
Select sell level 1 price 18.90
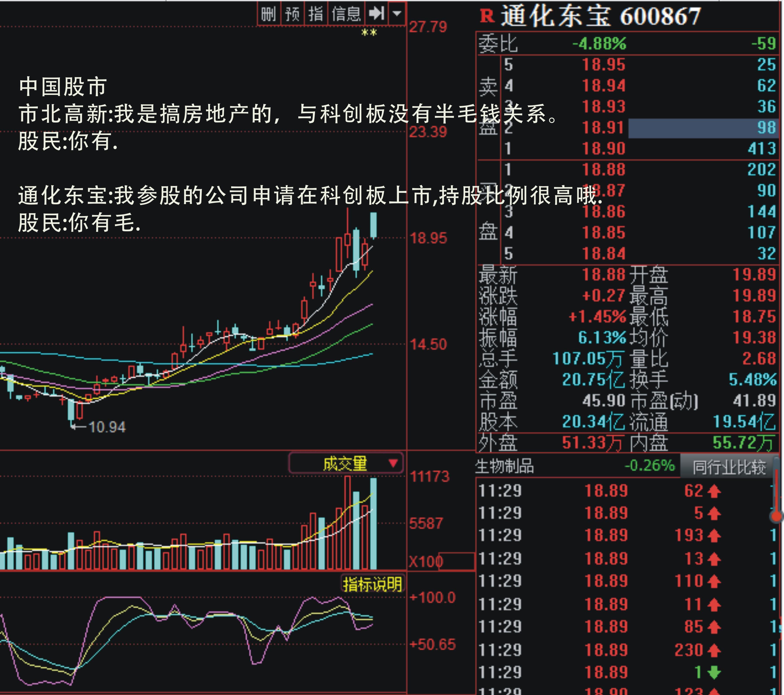(604, 148)
